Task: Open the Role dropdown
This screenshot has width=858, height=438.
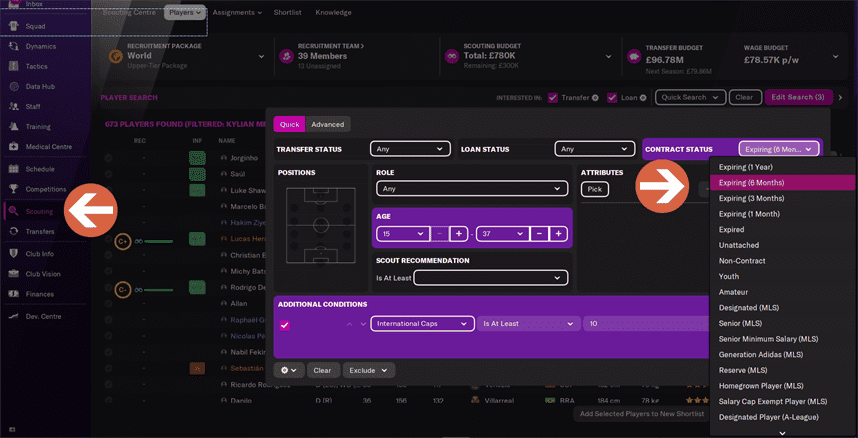Action: tap(472, 189)
